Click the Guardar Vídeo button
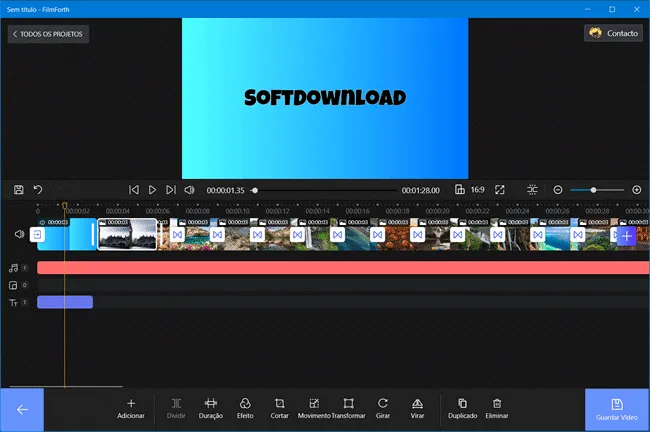The image size is (650, 432). (617, 410)
